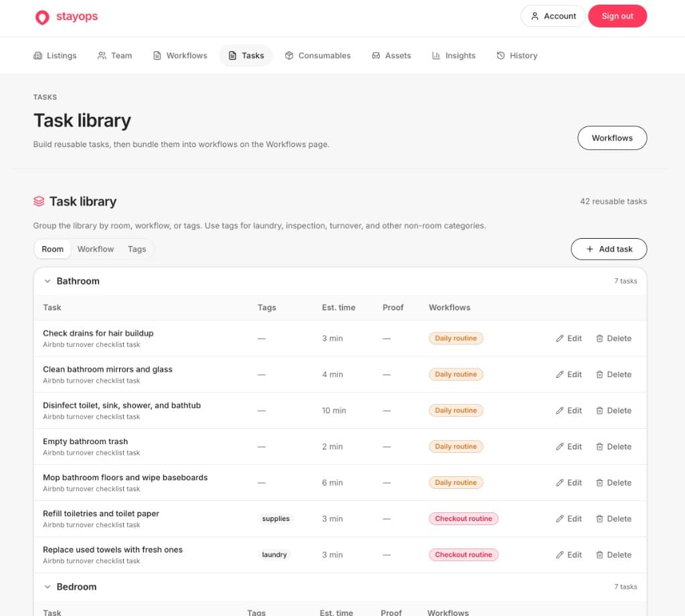The width and height of the screenshot is (685, 616).
Task: Click trash icon for Empty bathroom trash row
Action: (599, 447)
